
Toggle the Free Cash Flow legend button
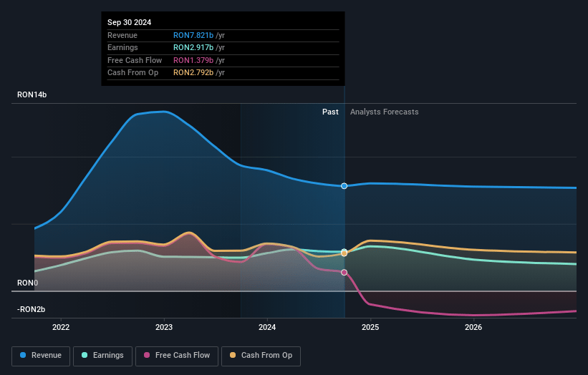(177, 356)
